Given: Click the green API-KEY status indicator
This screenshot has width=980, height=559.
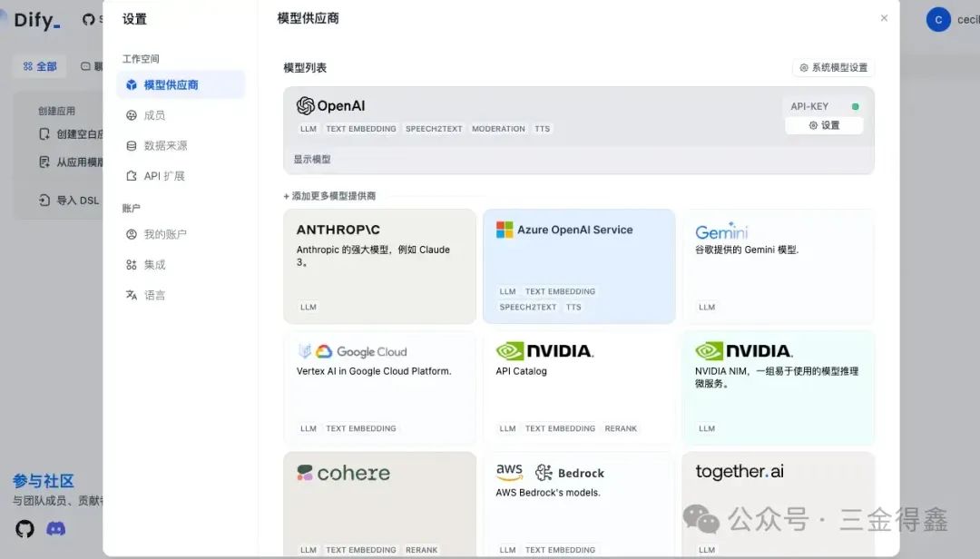Looking at the screenshot, I should (x=854, y=105).
